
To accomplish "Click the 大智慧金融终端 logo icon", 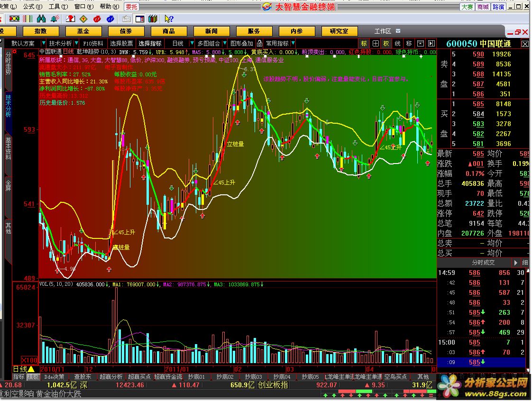I will click(x=266, y=7).
